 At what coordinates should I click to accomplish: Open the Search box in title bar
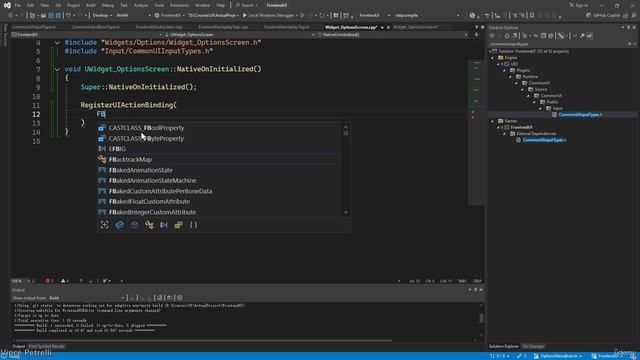click(247, 5)
